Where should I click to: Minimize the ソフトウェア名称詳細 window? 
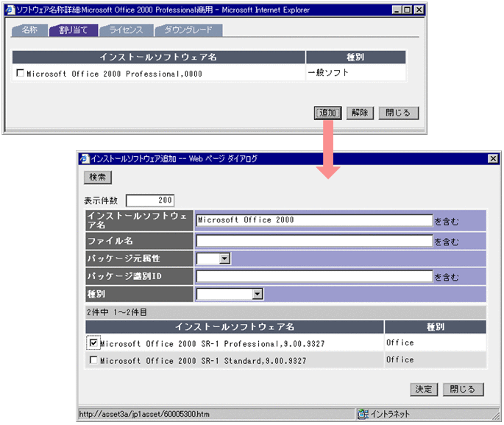pos(396,10)
